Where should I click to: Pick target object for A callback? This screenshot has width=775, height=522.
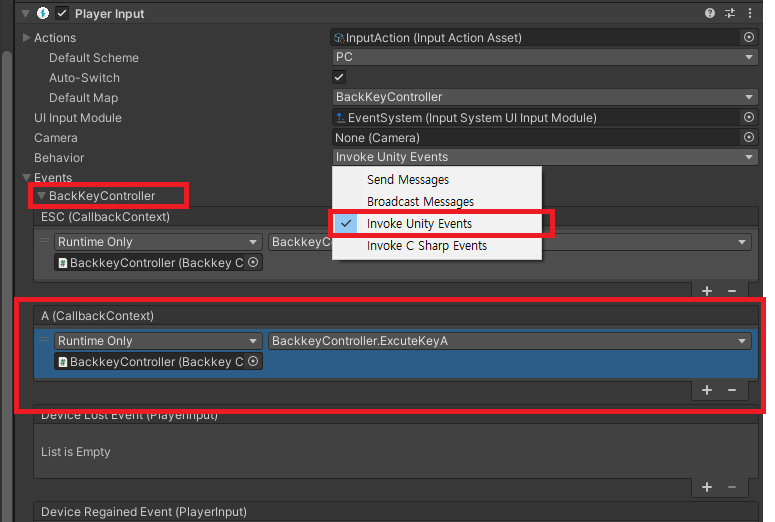click(x=253, y=361)
